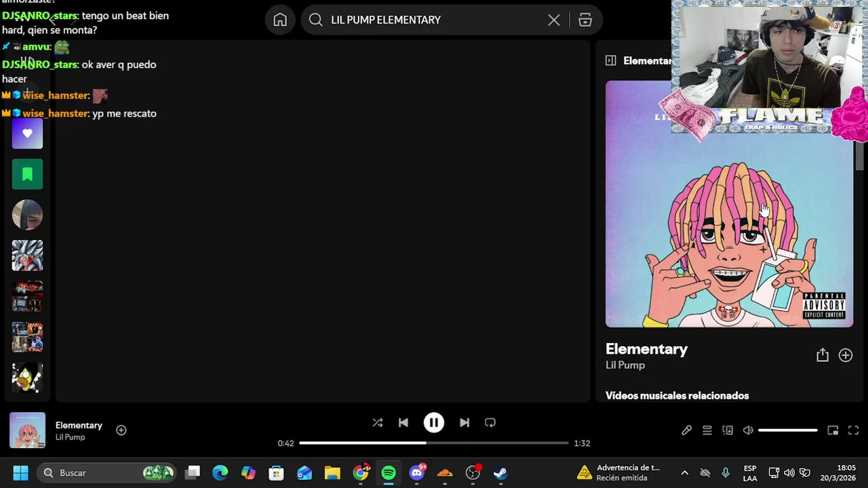Skip to previous track
868x488 pixels.
403,422
